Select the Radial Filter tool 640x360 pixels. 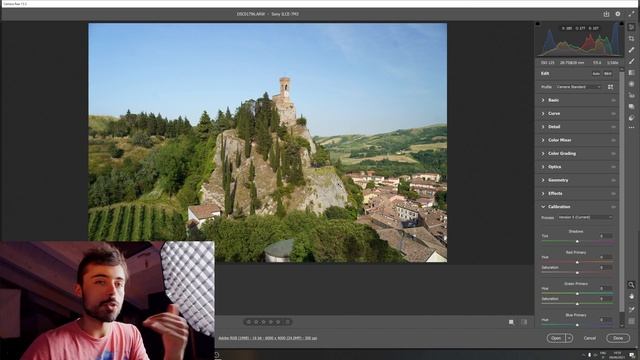click(631, 84)
